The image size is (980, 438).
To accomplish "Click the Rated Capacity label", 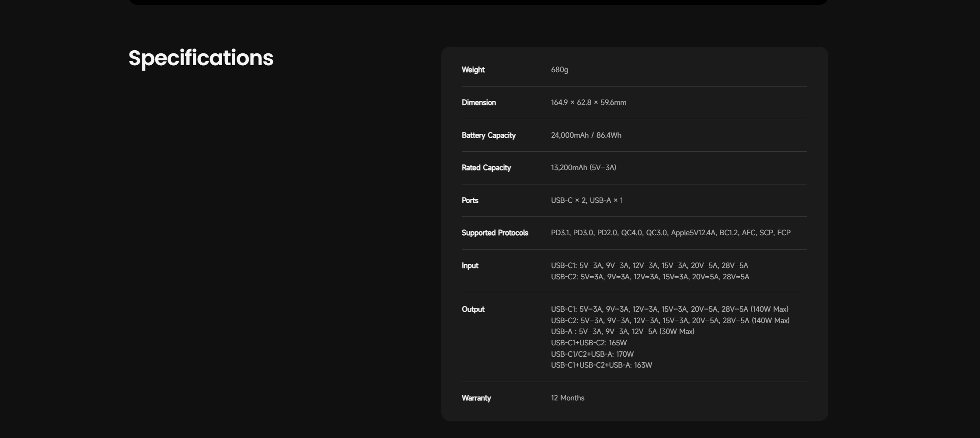I will click(486, 168).
